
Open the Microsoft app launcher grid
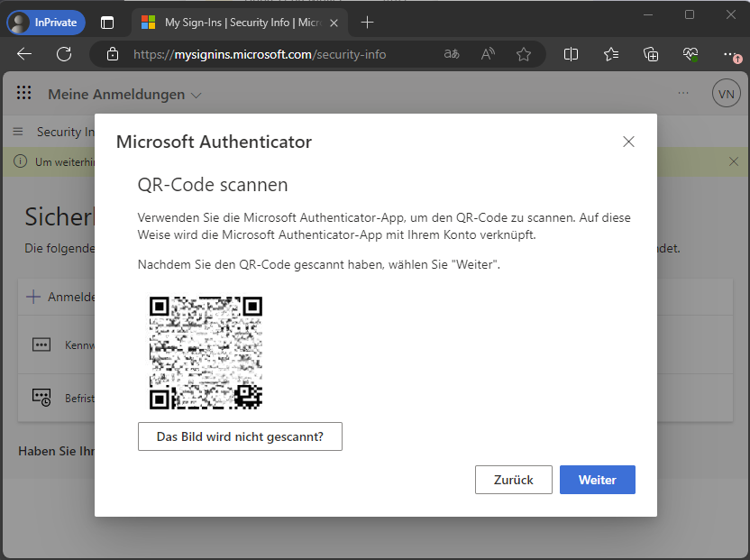[24, 94]
